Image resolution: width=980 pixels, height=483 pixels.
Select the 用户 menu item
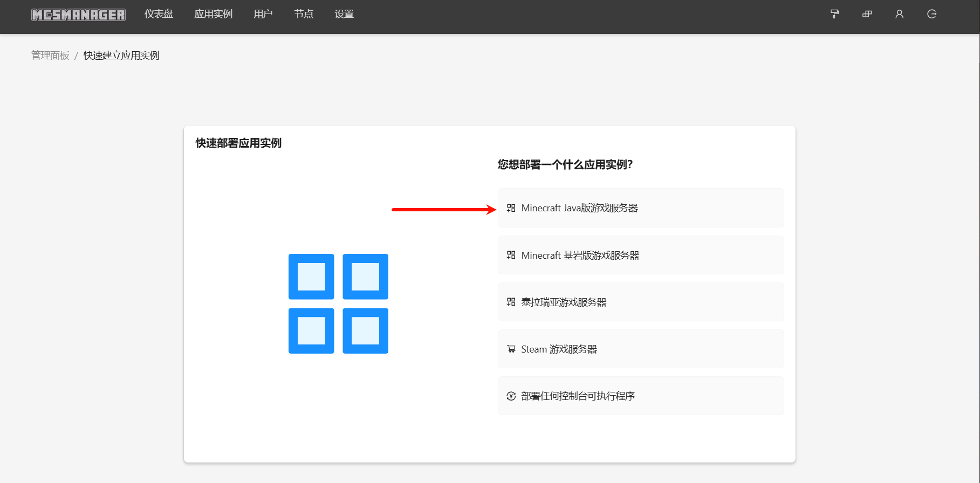[263, 14]
